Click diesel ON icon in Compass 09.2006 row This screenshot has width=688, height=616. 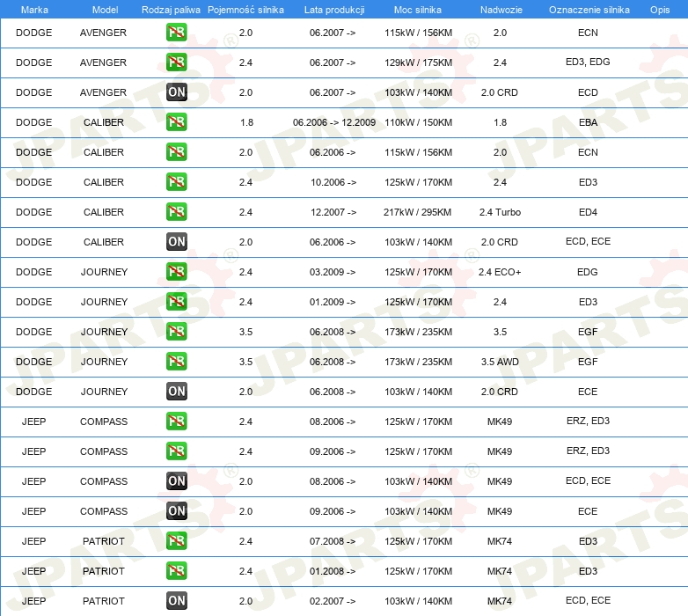[x=176, y=510]
